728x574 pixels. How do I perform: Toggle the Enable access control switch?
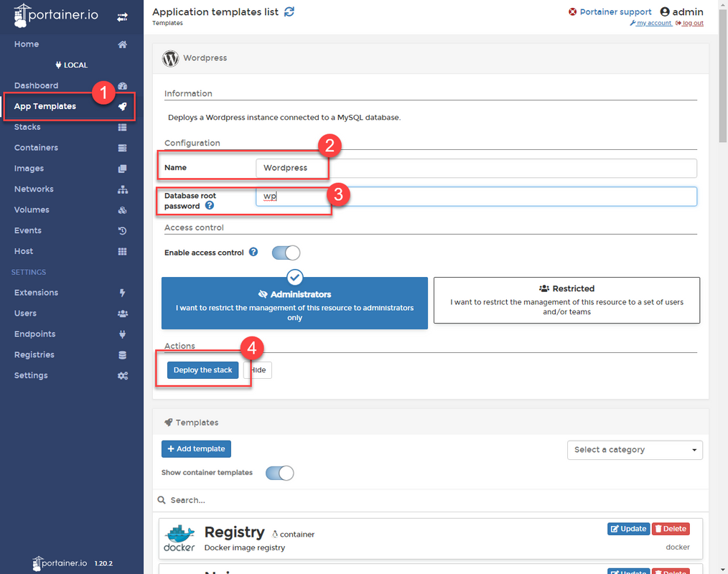(x=286, y=253)
